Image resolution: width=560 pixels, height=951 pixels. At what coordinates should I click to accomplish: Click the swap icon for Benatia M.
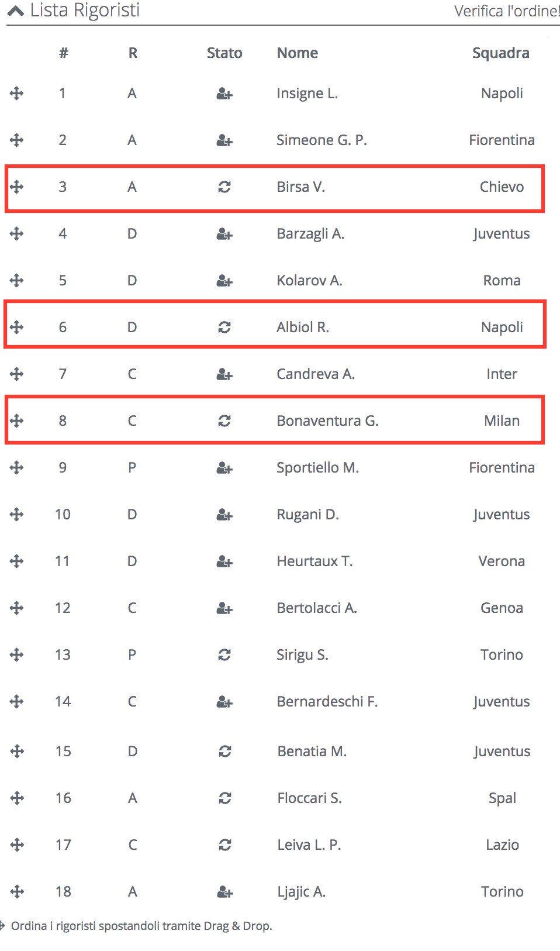[x=225, y=752]
